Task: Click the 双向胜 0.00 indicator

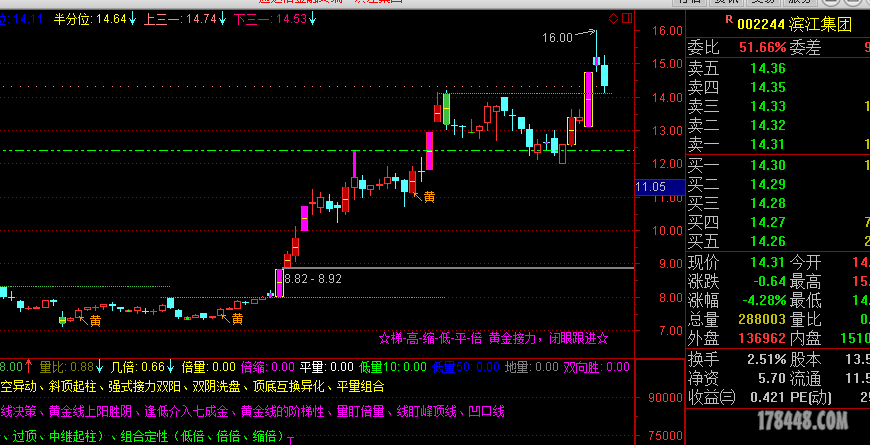Action: pos(596,367)
